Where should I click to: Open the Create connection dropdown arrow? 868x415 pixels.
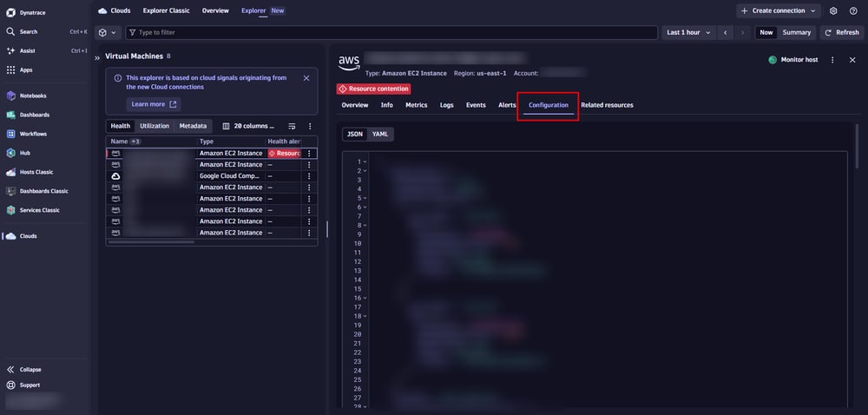[x=812, y=11]
